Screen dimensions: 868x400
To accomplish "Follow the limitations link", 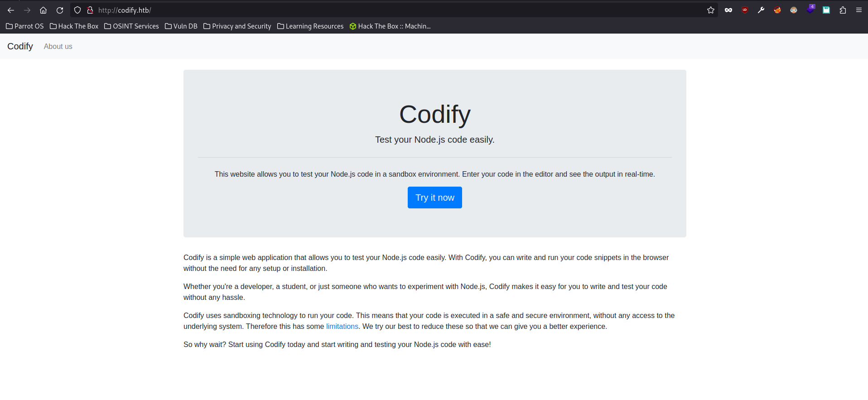I will pyautogui.click(x=342, y=326).
